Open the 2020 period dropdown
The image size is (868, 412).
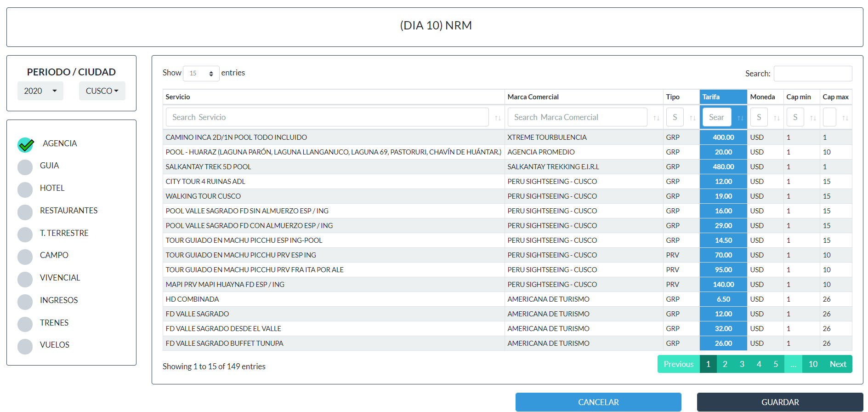(40, 91)
